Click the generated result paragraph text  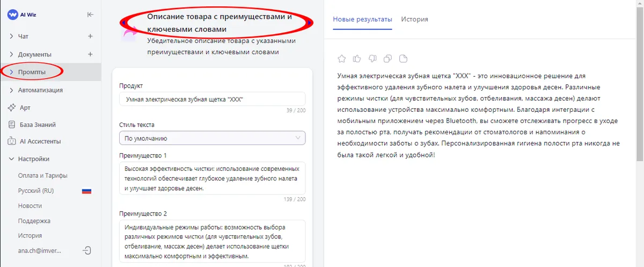click(x=479, y=115)
